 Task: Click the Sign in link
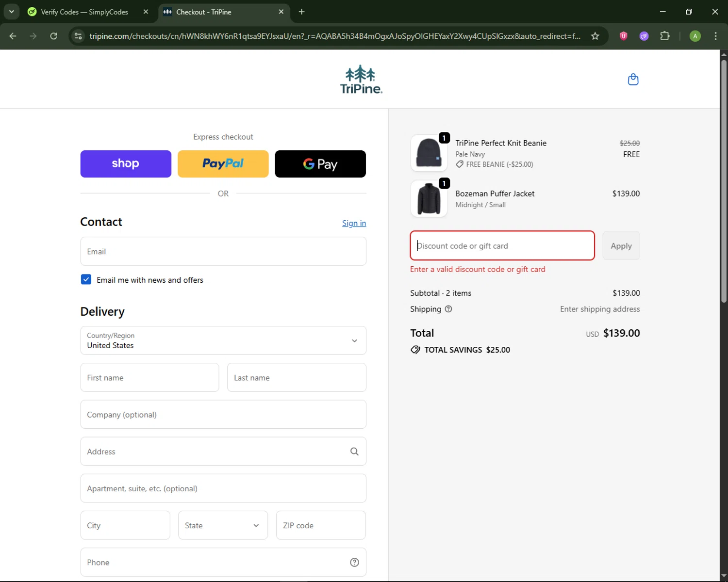354,223
